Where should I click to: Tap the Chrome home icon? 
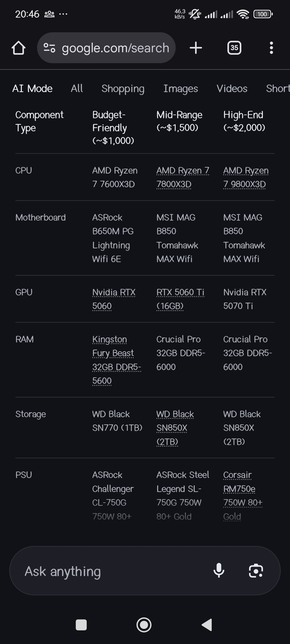click(19, 48)
